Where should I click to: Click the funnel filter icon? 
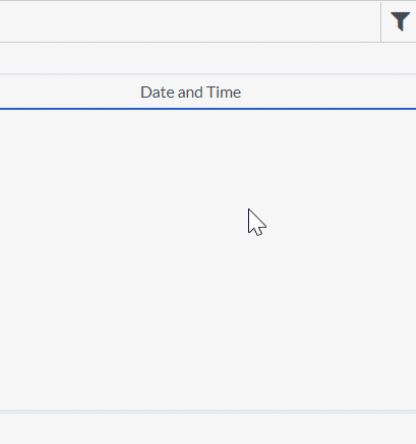pos(400,21)
